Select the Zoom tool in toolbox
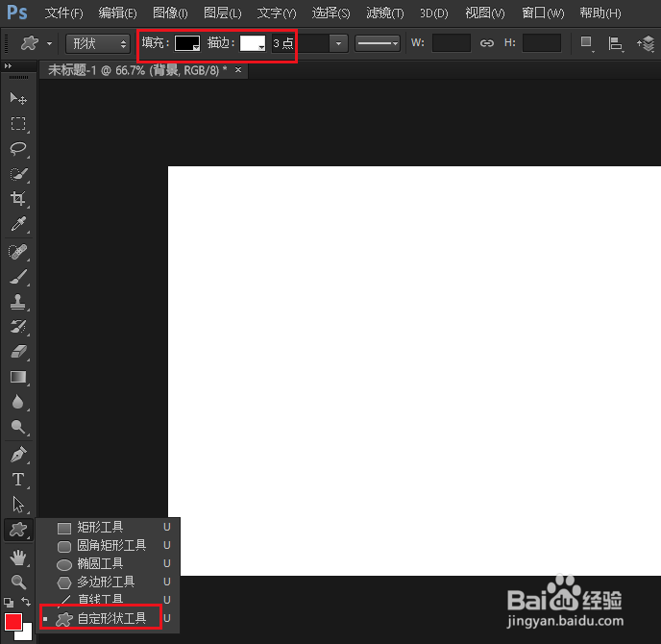 coord(17,582)
